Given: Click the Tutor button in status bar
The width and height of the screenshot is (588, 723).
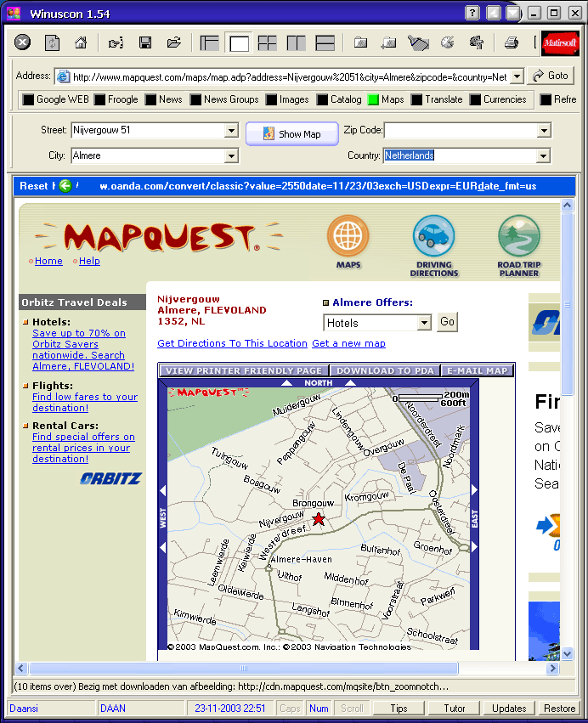Looking at the screenshot, I should (x=455, y=709).
